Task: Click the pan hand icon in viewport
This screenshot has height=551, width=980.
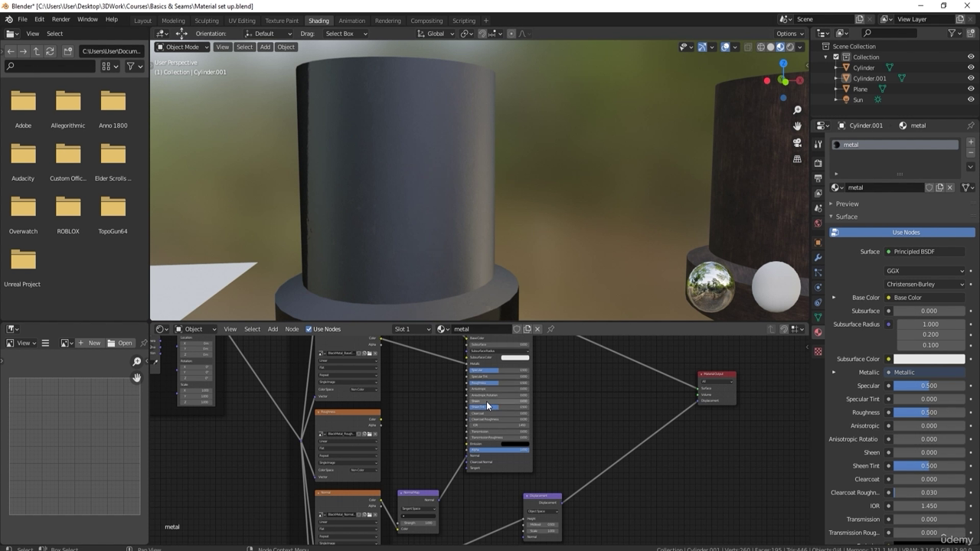Action: point(797,126)
